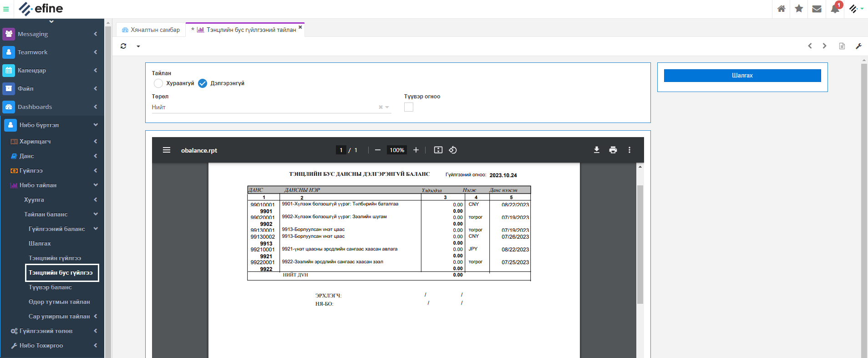Image resolution: width=868 pixels, height=358 pixels.
Task: Open the mail envelope icon
Action: [817, 9]
